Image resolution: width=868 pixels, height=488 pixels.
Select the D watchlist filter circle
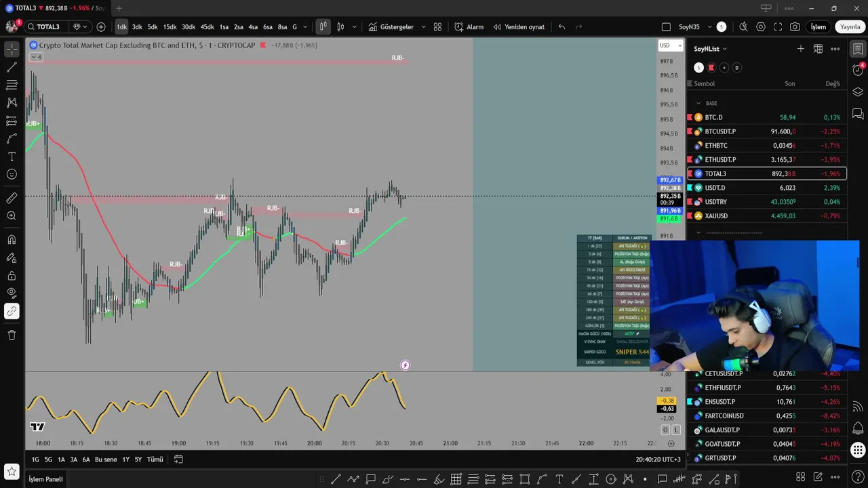pyautogui.click(x=736, y=68)
